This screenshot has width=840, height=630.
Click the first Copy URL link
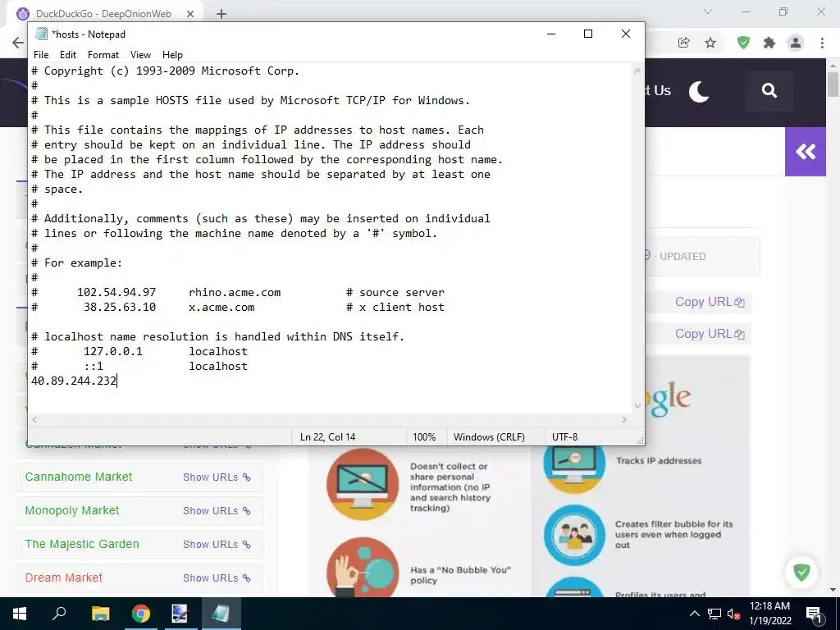click(x=710, y=302)
